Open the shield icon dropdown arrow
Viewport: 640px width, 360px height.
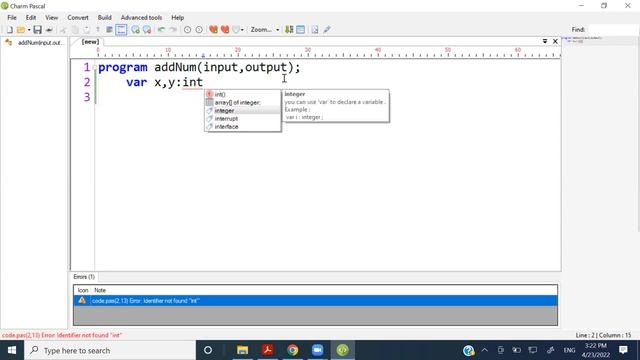coord(242,30)
